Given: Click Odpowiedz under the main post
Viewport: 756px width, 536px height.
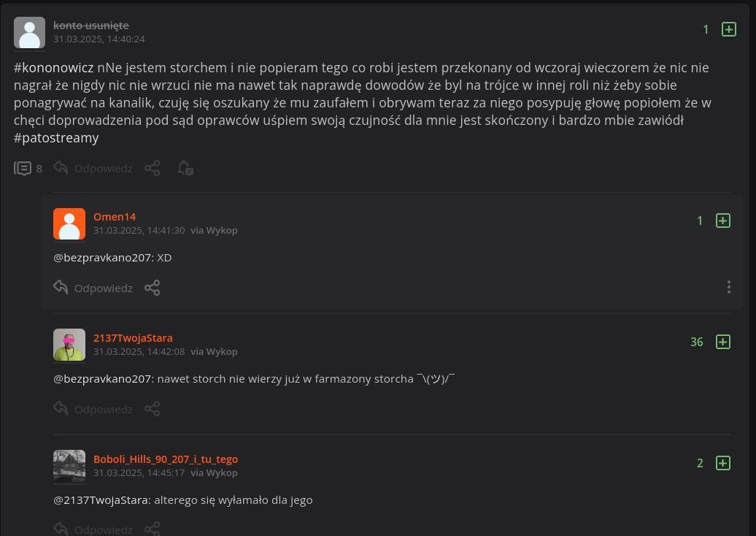Looking at the screenshot, I should pyautogui.click(x=94, y=169).
